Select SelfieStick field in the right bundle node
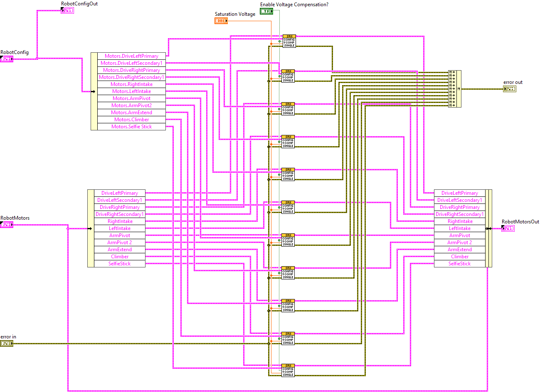 (460, 263)
